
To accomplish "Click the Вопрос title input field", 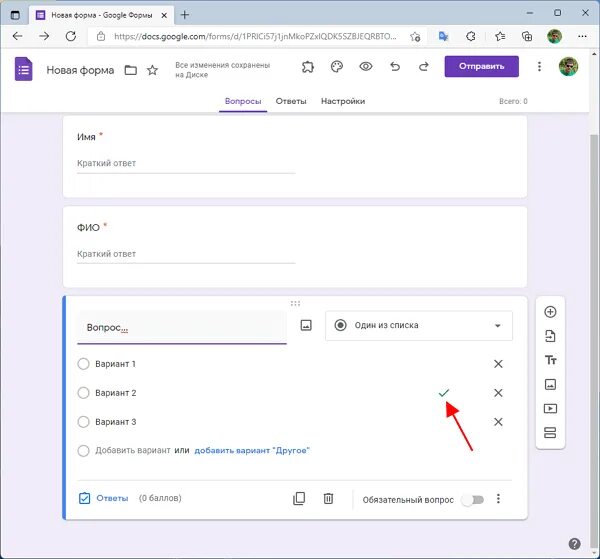I will pos(182,328).
